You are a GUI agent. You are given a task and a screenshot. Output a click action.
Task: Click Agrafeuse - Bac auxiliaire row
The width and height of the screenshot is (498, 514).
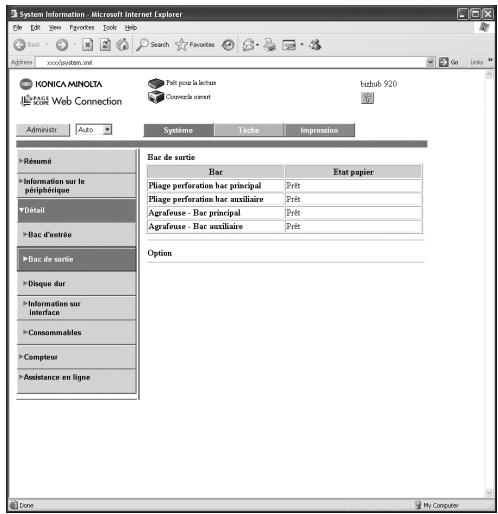[x=284, y=226]
